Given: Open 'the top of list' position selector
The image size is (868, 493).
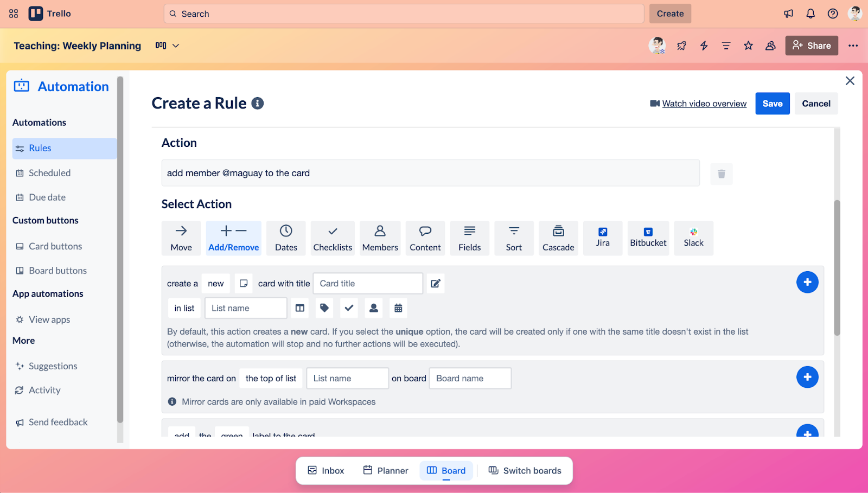Looking at the screenshot, I should (270, 378).
